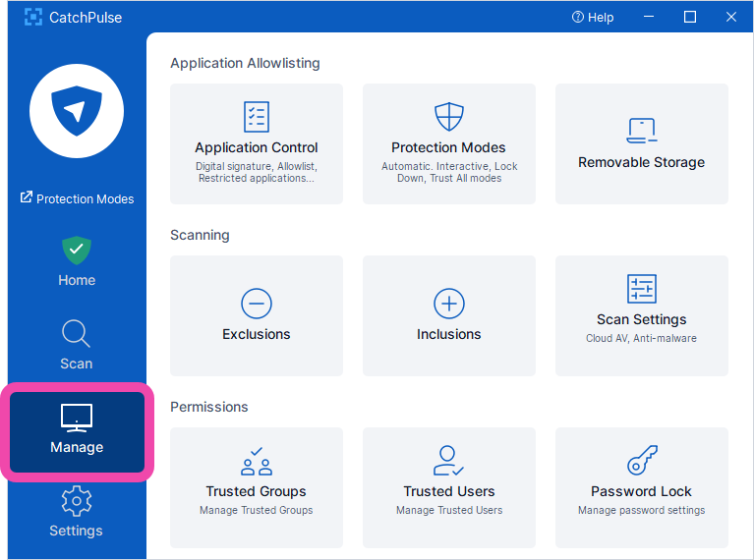This screenshot has height=560, width=754.
Task: Click the CatchPulse title bar logo
Action: pyautogui.click(x=33, y=17)
